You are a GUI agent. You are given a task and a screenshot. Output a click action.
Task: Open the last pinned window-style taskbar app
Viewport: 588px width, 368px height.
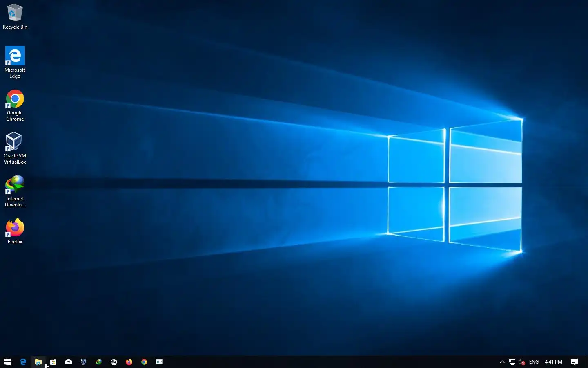tap(159, 362)
